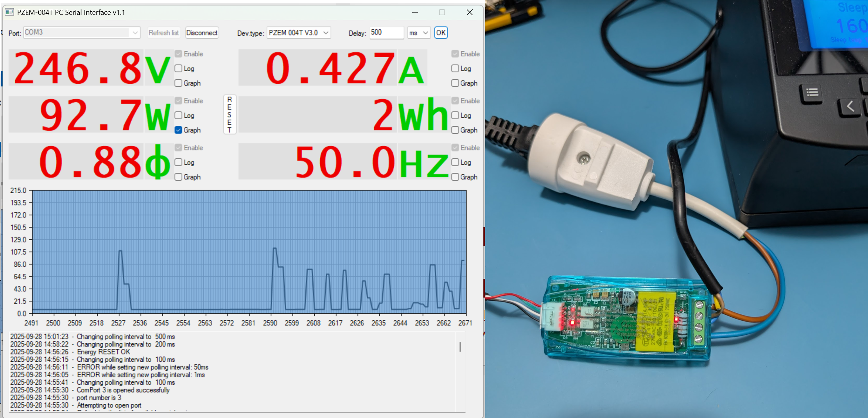Minimize the PZEM-004T window
Screen dimensions: 868x418
coord(415,13)
